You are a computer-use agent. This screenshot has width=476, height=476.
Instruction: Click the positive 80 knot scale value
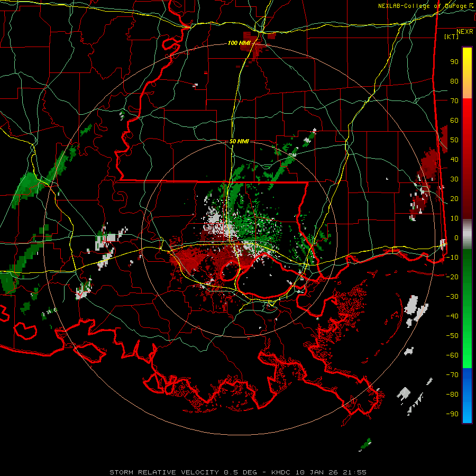454,81
